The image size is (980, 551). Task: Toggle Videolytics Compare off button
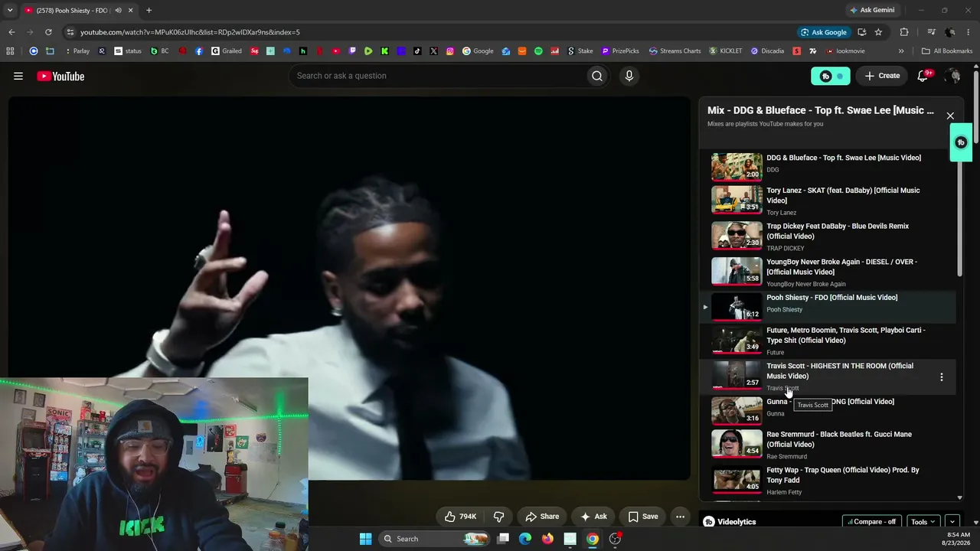coord(872,522)
